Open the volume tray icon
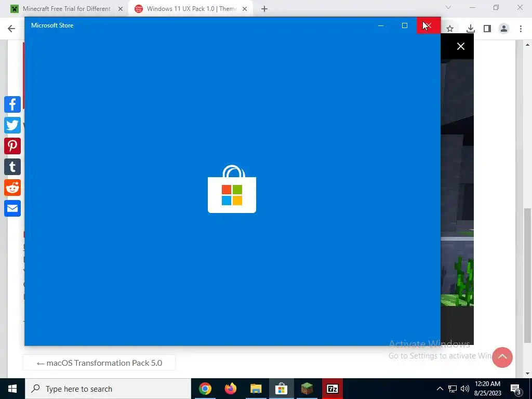The width and height of the screenshot is (532, 399). pos(465,389)
